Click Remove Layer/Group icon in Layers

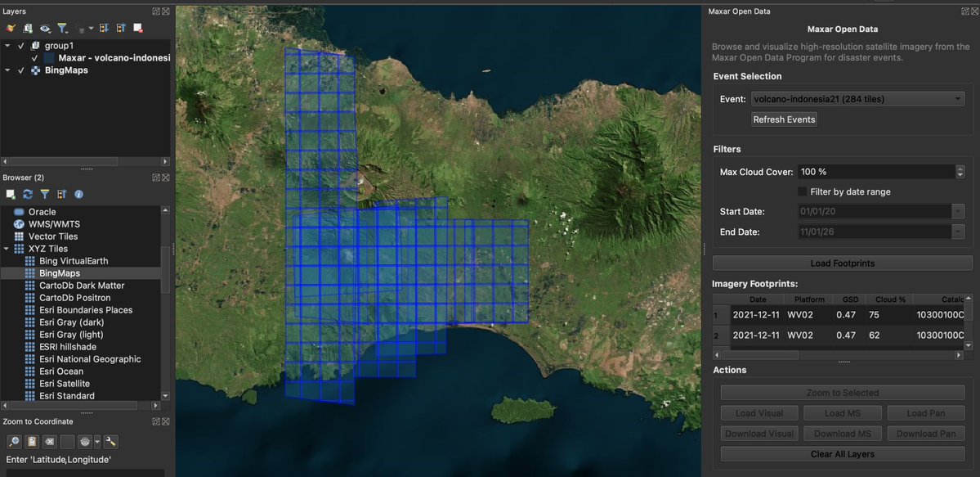point(137,28)
